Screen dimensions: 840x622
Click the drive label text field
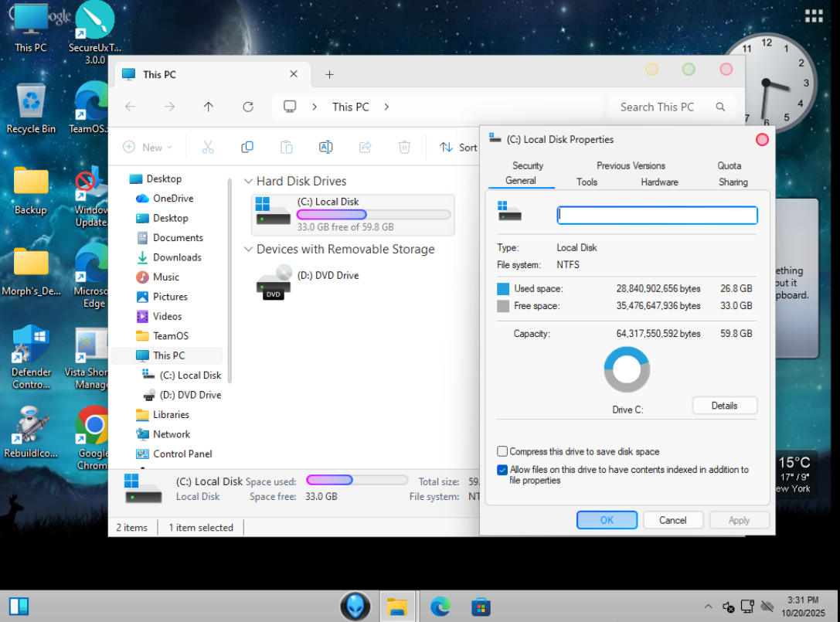click(657, 215)
